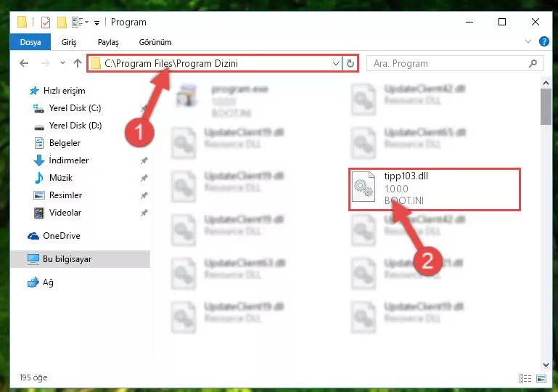Refresh the current folder view
Screen dimensions: 558x392
350,63
